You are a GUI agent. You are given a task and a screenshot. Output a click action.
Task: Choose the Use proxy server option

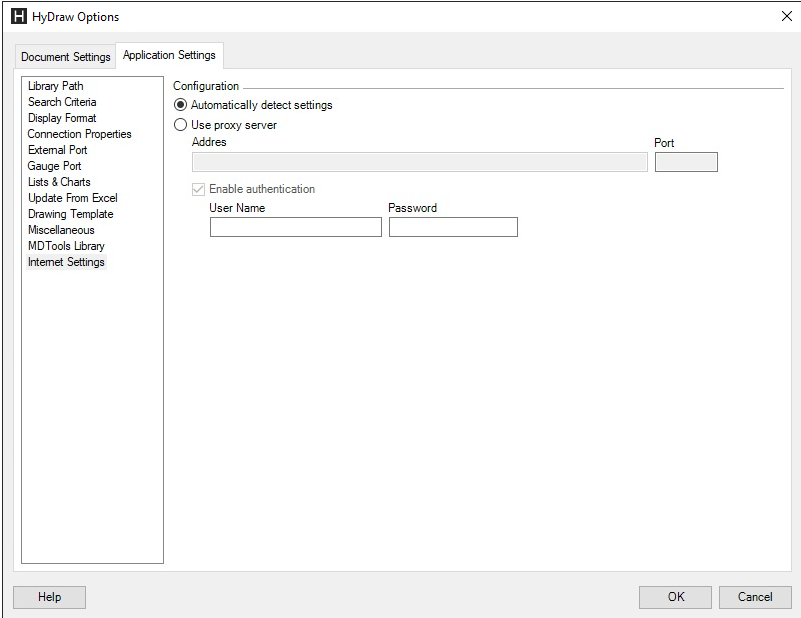tap(180, 124)
